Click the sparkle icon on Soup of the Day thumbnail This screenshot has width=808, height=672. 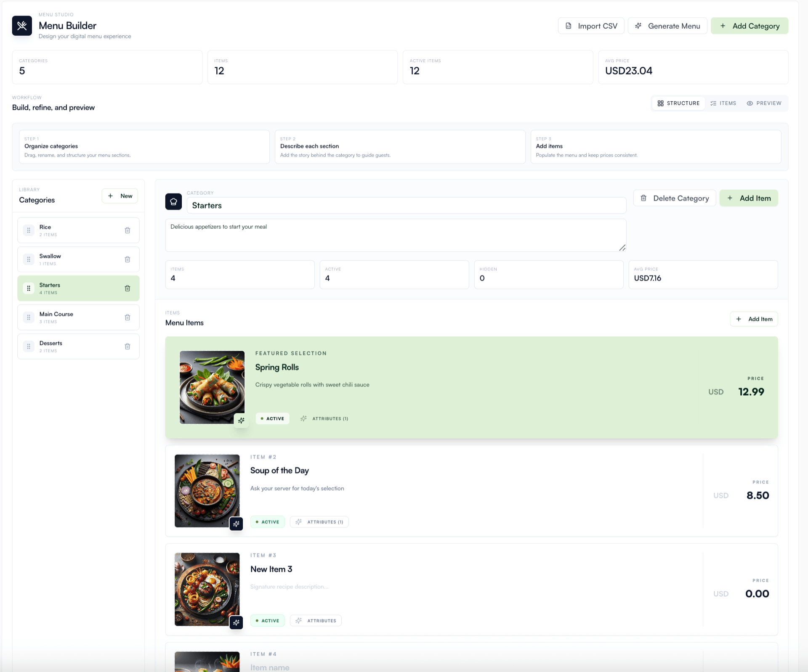tap(237, 524)
